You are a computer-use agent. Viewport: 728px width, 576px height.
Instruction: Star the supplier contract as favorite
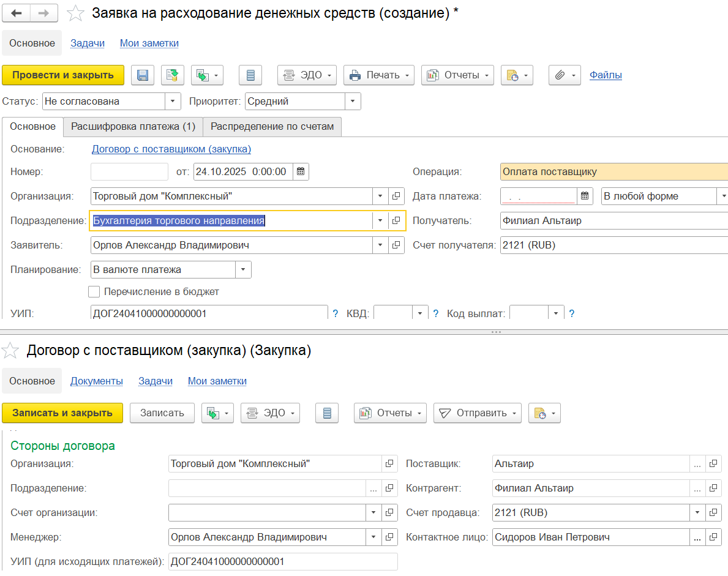[10, 351]
